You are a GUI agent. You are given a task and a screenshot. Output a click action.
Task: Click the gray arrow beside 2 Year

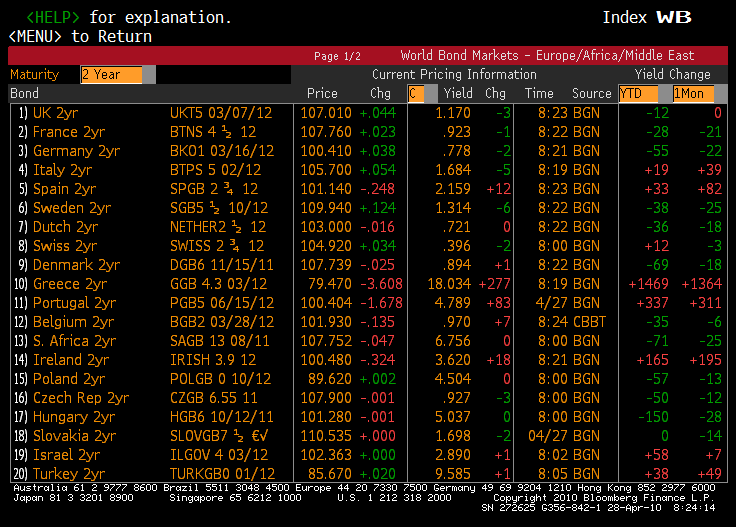coord(149,75)
